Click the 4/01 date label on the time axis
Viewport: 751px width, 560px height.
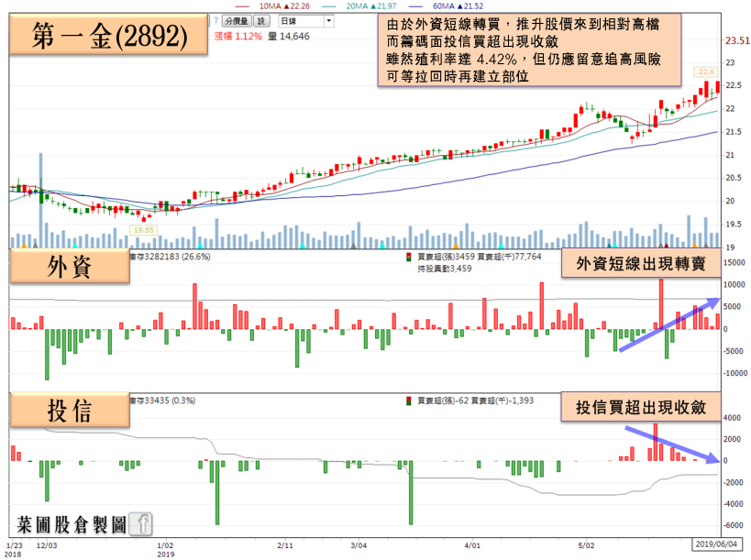[472, 545]
